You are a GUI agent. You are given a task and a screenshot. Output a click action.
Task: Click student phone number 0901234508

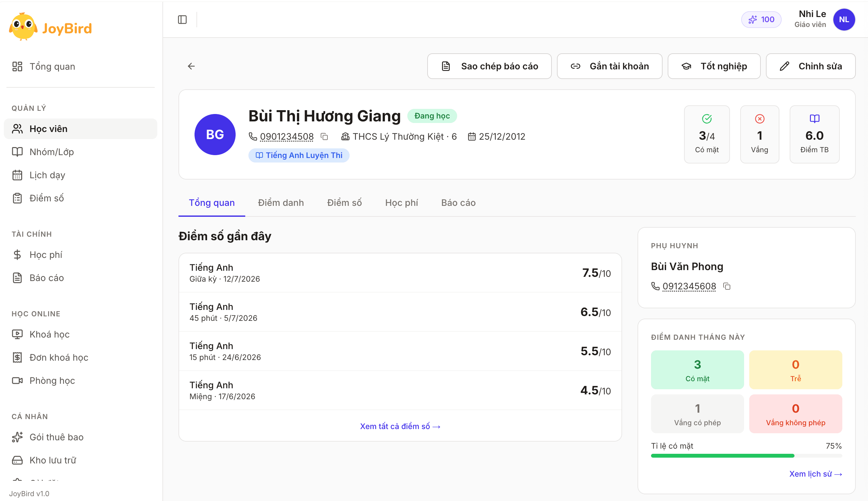(286, 136)
